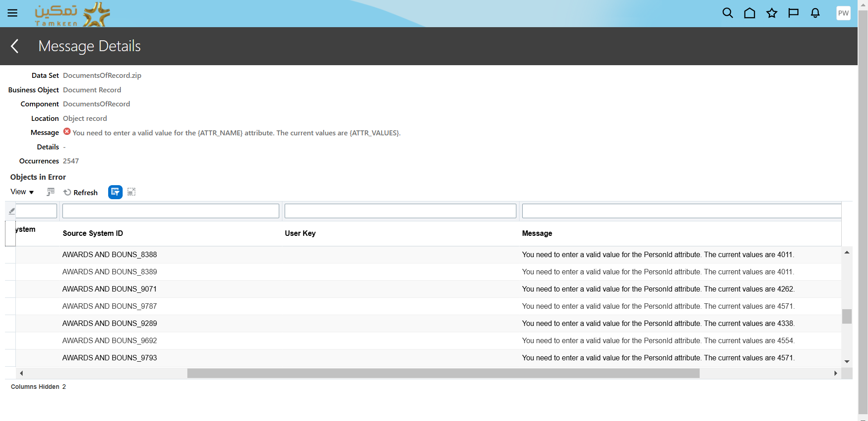Open the hamburger navigation menu
Screen dimensions: 868x421
12,13
